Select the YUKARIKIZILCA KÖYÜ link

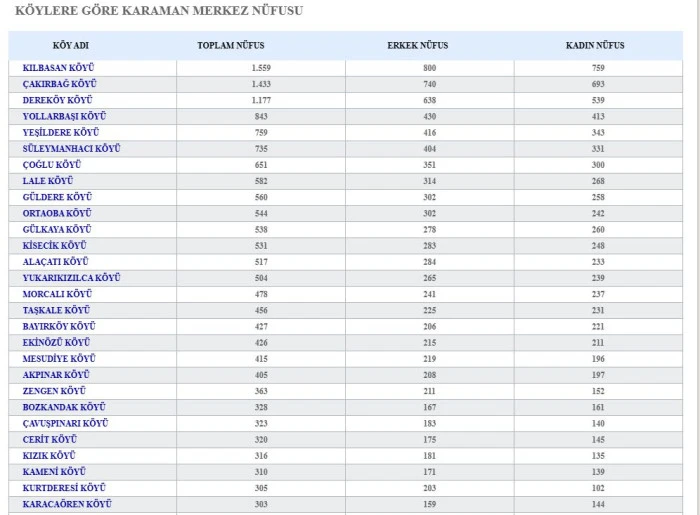pyautogui.click(x=71, y=277)
